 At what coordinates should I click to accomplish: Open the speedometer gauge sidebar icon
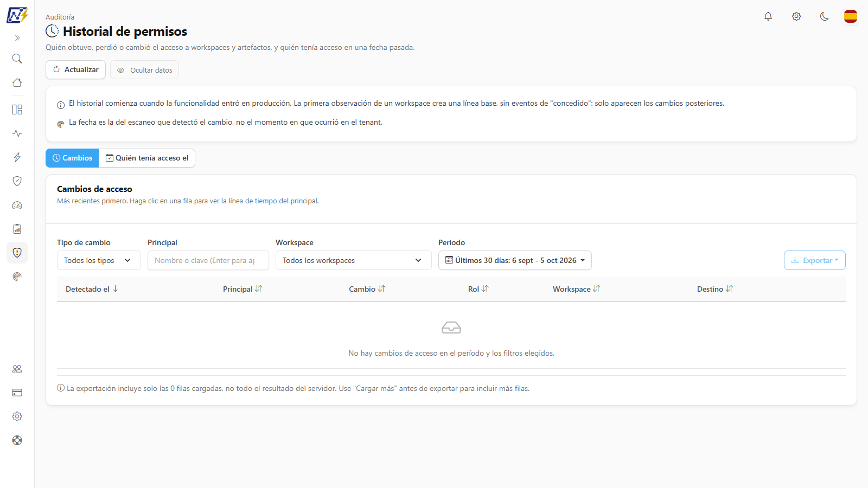pyautogui.click(x=17, y=205)
